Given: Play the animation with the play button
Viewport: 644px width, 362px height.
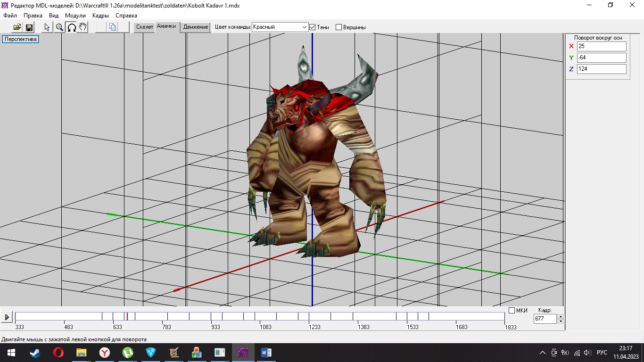Looking at the screenshot, I should (x=7, y=317).
